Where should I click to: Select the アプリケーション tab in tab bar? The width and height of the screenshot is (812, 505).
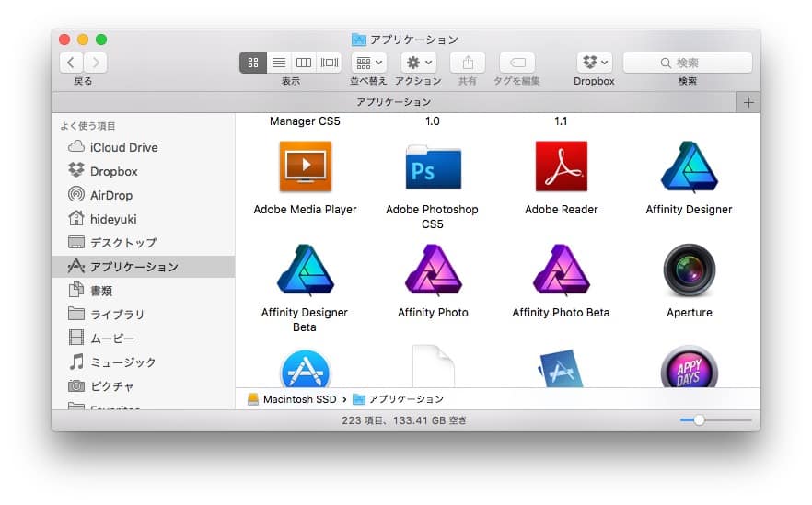pos(393,102)
